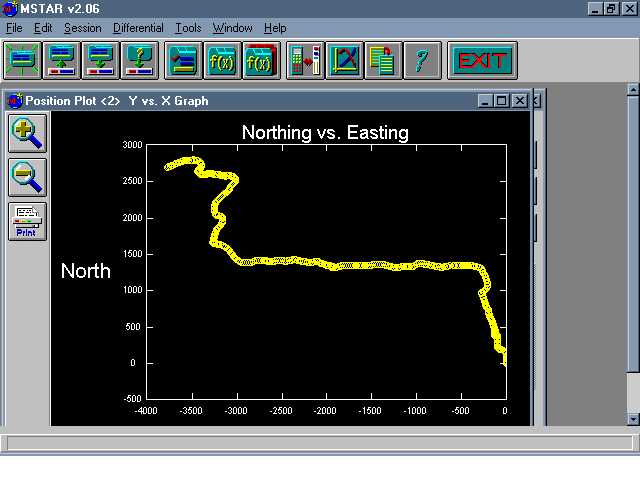Image resolution: width=640 pixels, height=480 pixels.
Task: Click the Zoom Out magnifier with minus sign
Action: tap(26, 177)
